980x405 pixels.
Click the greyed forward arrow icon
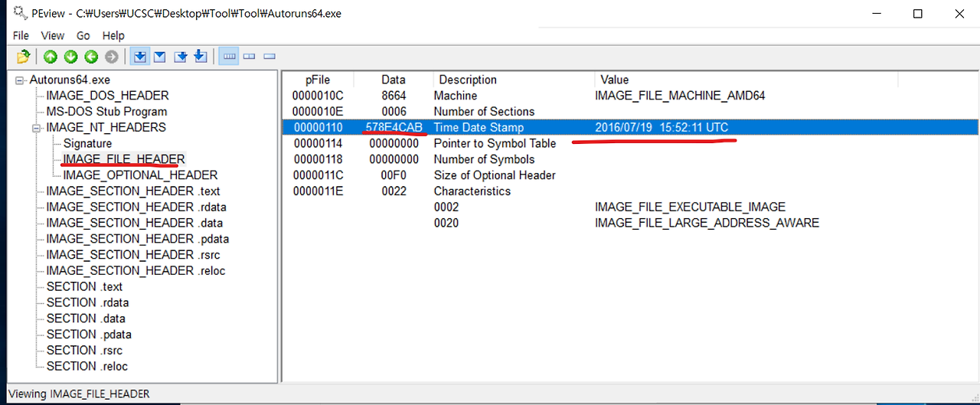coord(112,57)
